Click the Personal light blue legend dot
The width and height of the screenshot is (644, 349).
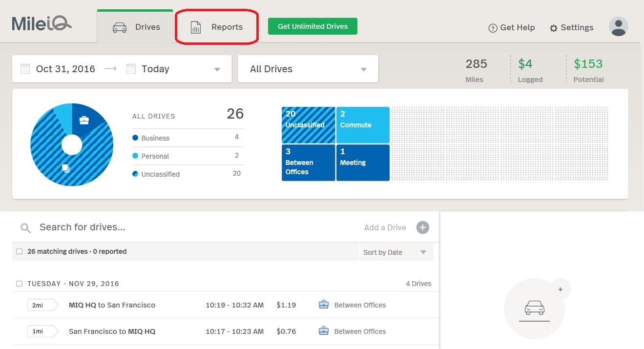(x=135, y=156)
